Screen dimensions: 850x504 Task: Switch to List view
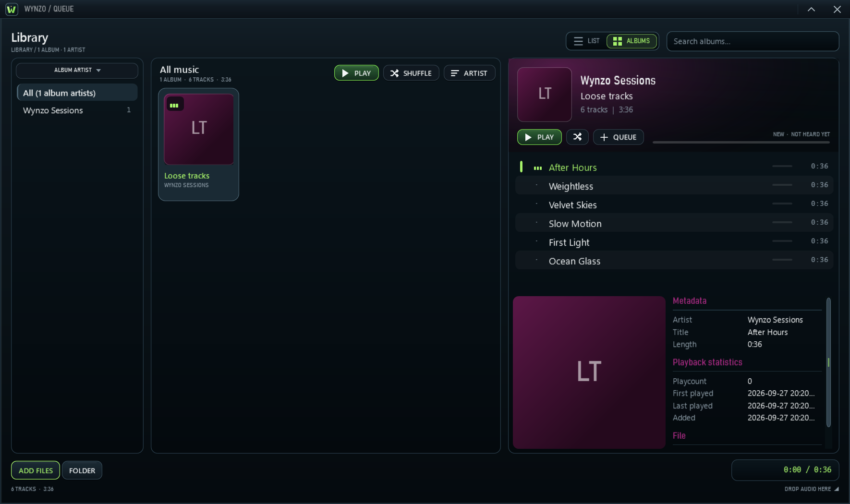(x=587, y=41)
